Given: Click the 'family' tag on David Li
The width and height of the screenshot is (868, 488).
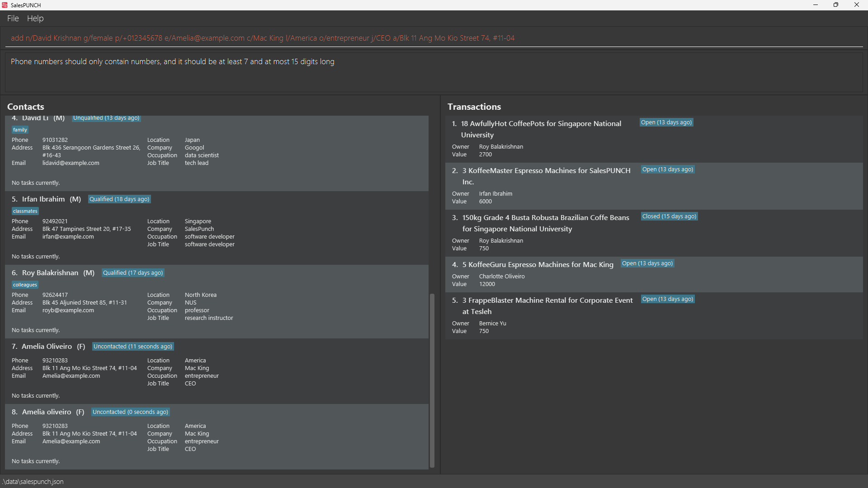Looking at the screenshot, I should tap(20, 130).
